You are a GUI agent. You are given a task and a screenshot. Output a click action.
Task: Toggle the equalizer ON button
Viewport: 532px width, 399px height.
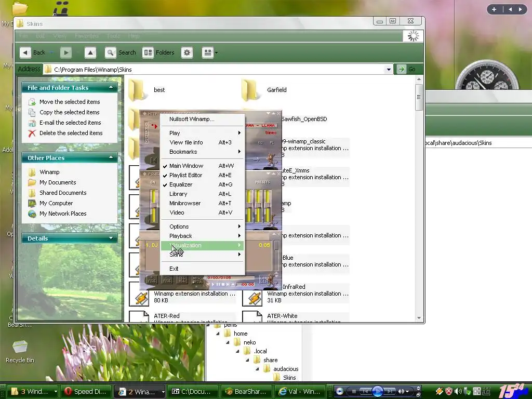tap(153, 182)
